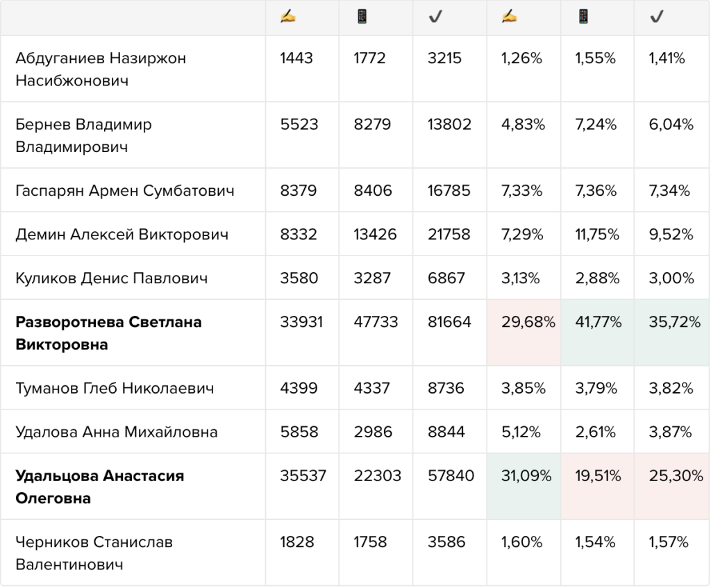Click the green highlighted 41,77% cell

point(598,333)
